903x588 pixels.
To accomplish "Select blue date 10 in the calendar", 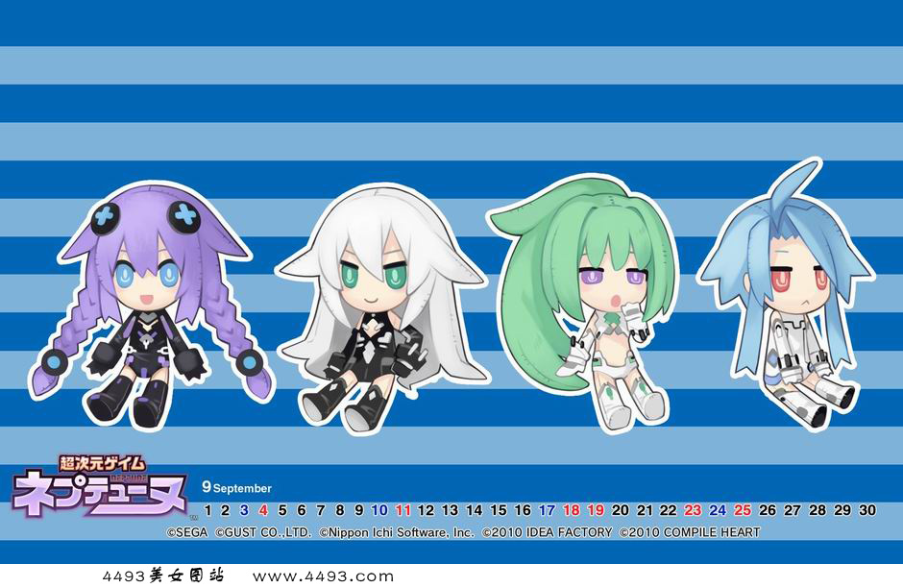I will pyautogui.click(x=378, y=510).
